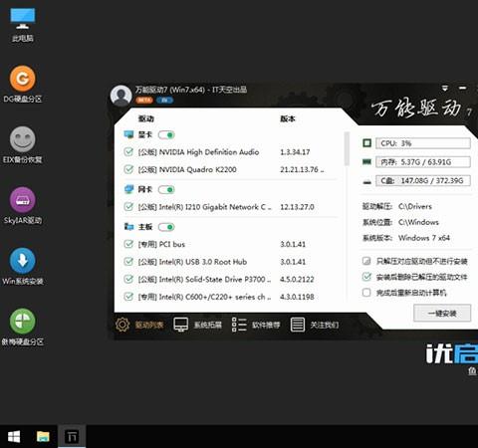Uncheck 安装后删除已解压的驱动文件 option
Viewport: 478px width, 448px height.
(x=366, y=277)
